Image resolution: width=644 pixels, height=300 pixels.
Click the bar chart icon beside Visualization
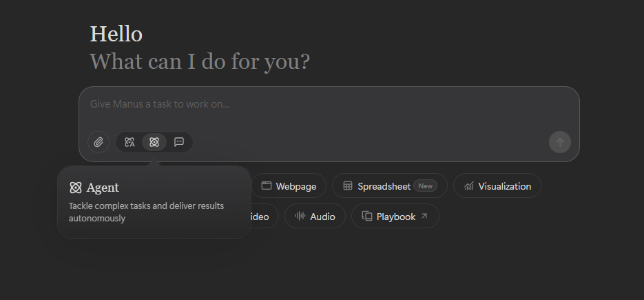tap(468, 186)
